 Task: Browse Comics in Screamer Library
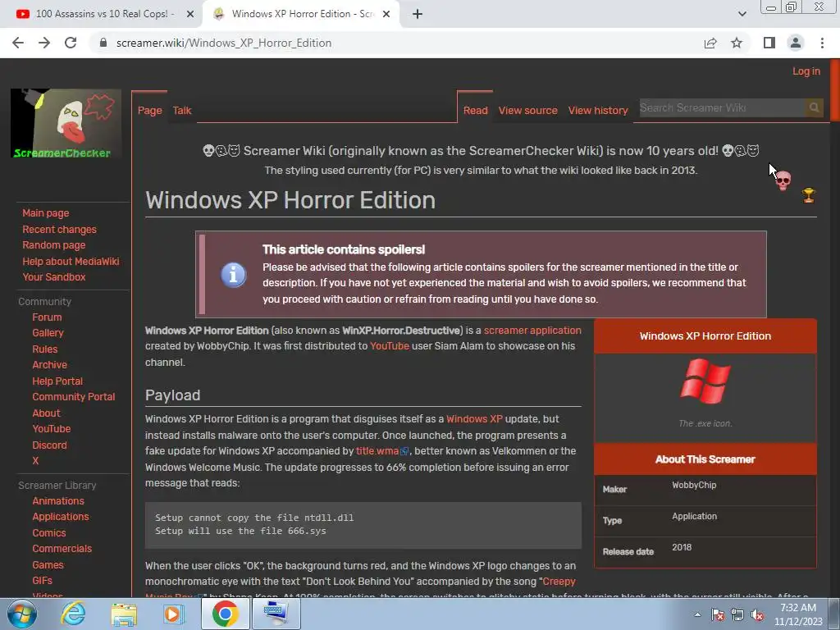point(48,533)
